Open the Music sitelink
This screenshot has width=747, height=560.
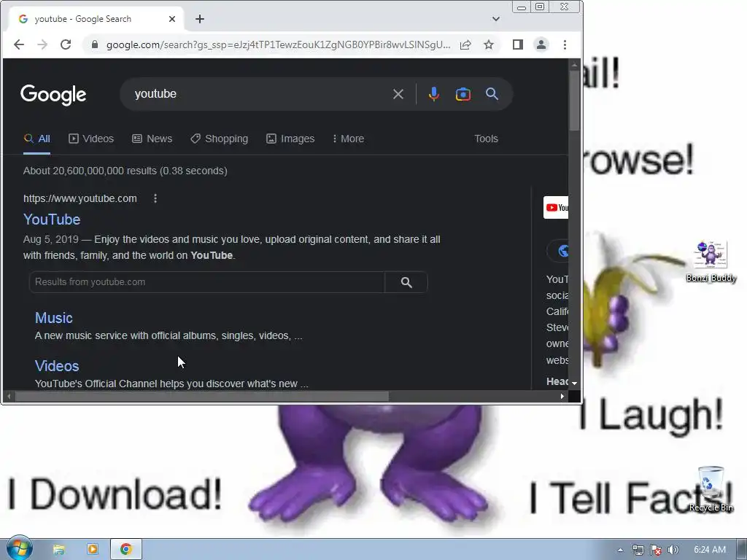point(54,318)
